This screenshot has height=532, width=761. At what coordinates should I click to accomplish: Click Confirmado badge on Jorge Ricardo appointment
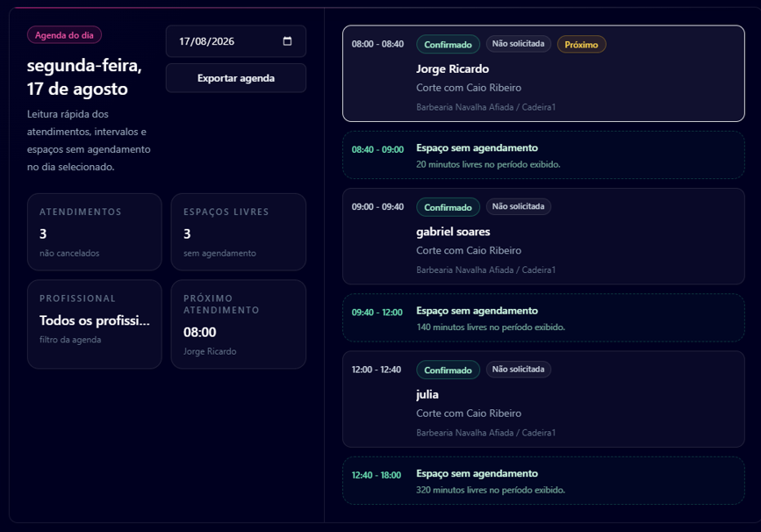pyautogui.click(x=448, y=44)
